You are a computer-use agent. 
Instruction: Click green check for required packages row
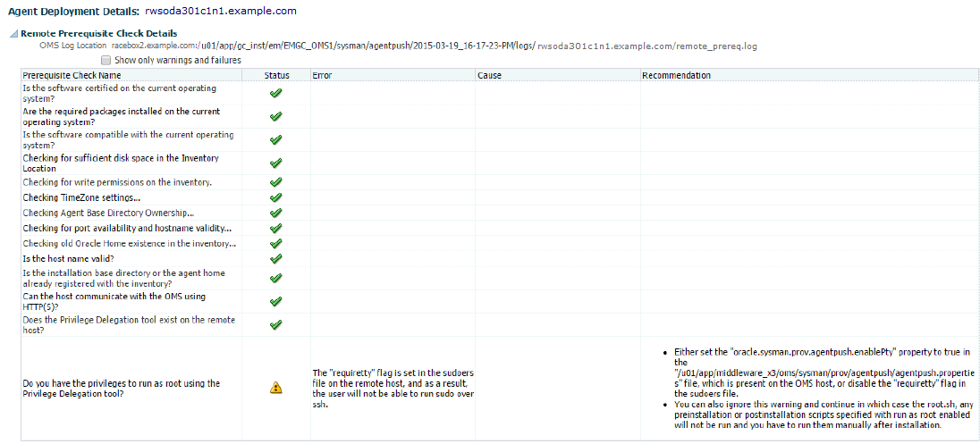pos(275,116)
